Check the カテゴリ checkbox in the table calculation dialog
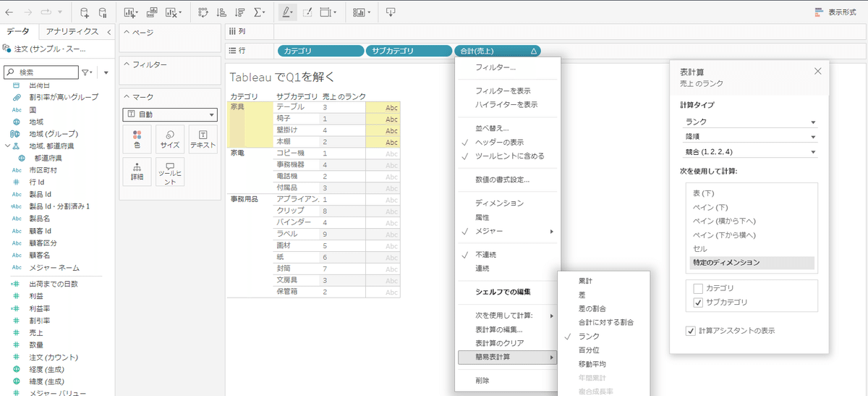The width and height of the screenshot is (868, 396). (x=699, y=289)
